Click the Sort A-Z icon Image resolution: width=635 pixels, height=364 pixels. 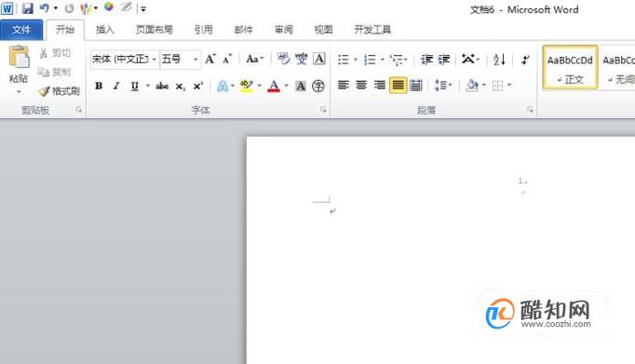pyautogui.click(x=499, y=60)
